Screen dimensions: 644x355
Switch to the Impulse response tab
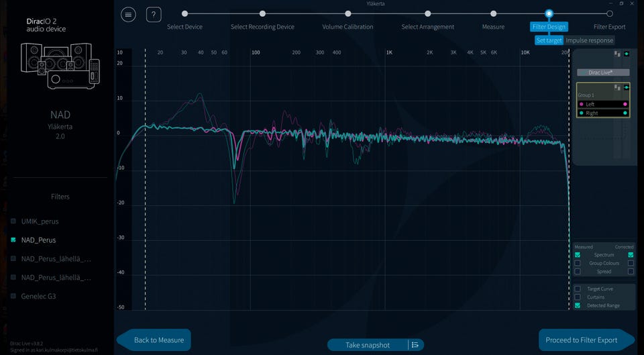[589, 40]
